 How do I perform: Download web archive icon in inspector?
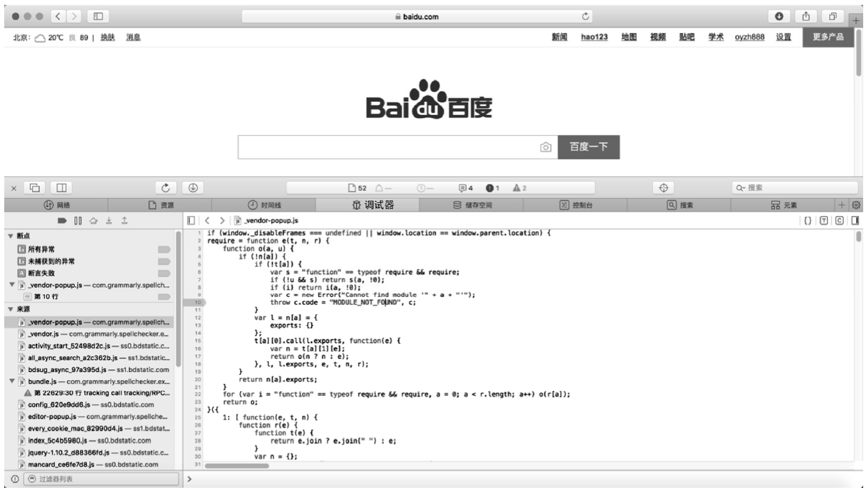click(192, 188)
